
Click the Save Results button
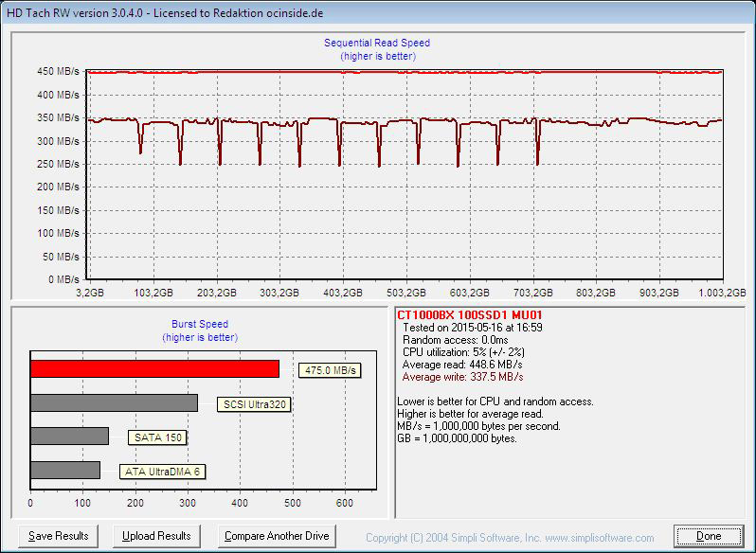(59, 536)
